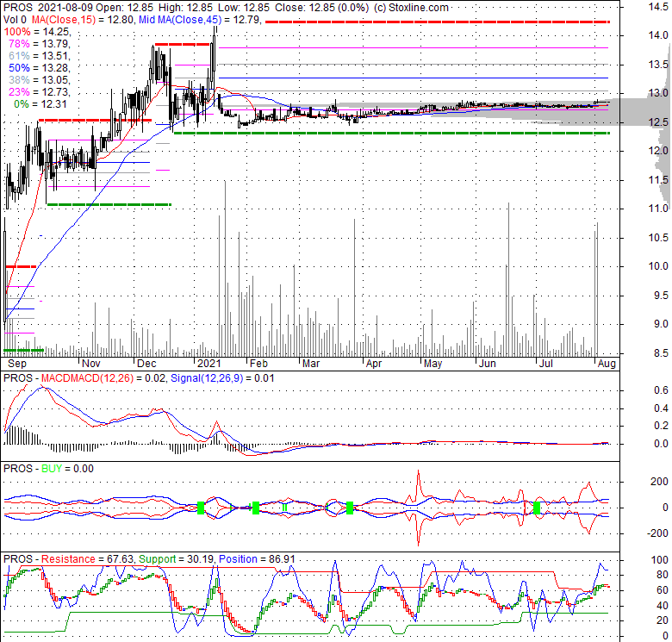Click the 14.5 price axis value

click(658, 6)
